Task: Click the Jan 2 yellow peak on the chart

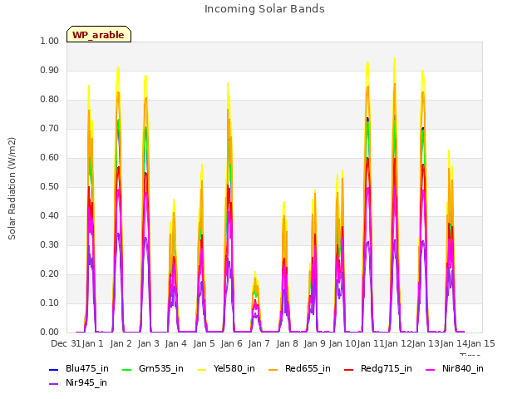Action: pyautogui.click(x=118, y=68)
